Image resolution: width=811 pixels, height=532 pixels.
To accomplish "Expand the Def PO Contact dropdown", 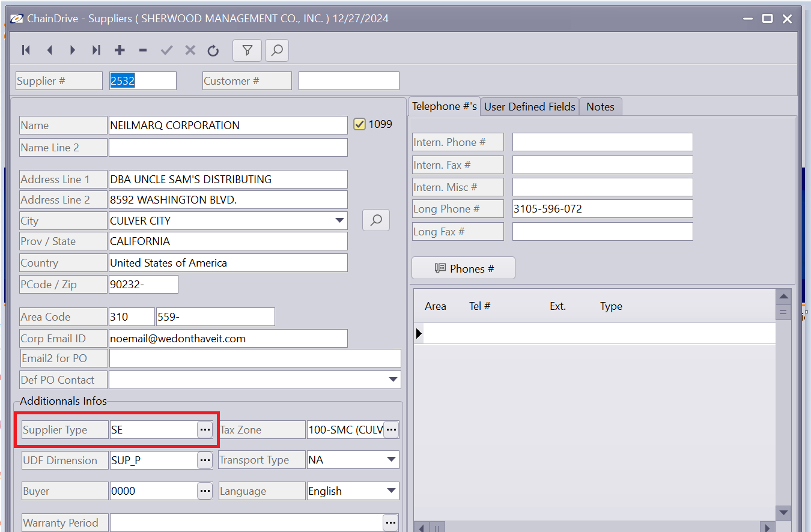I will [x=393, y=379].
